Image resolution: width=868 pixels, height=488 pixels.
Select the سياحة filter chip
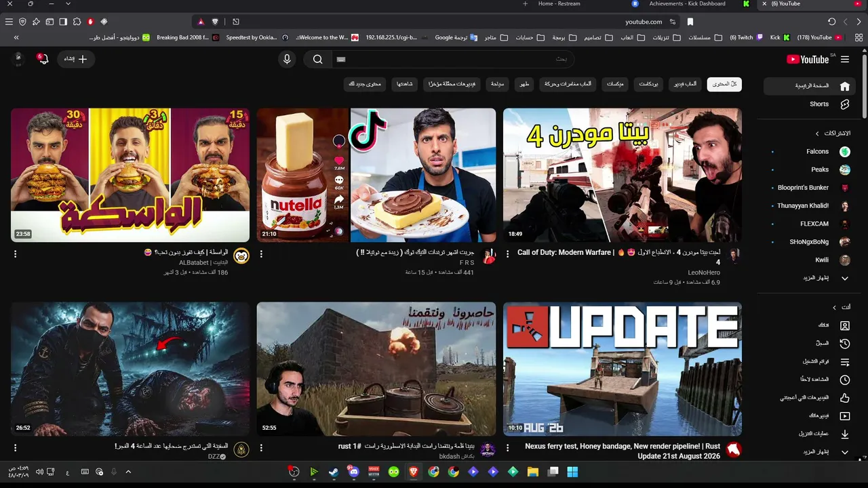497,84
